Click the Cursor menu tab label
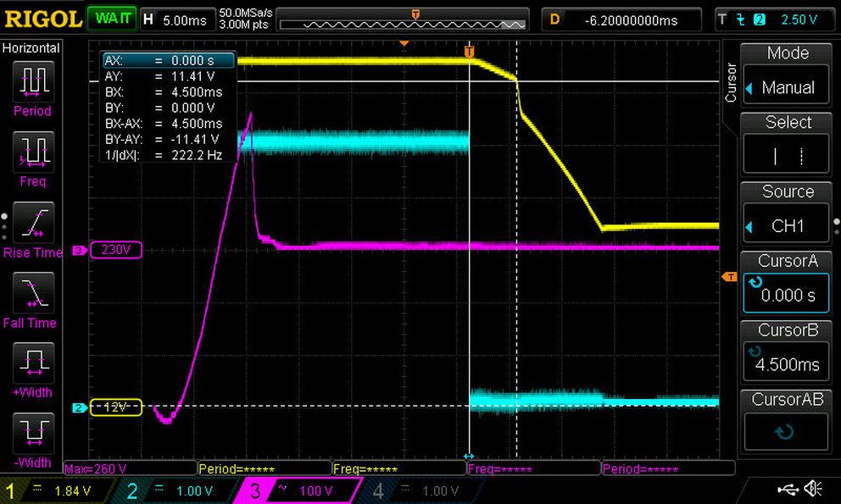The width and height of the screenshot is (841, 504). click(731, 82)
